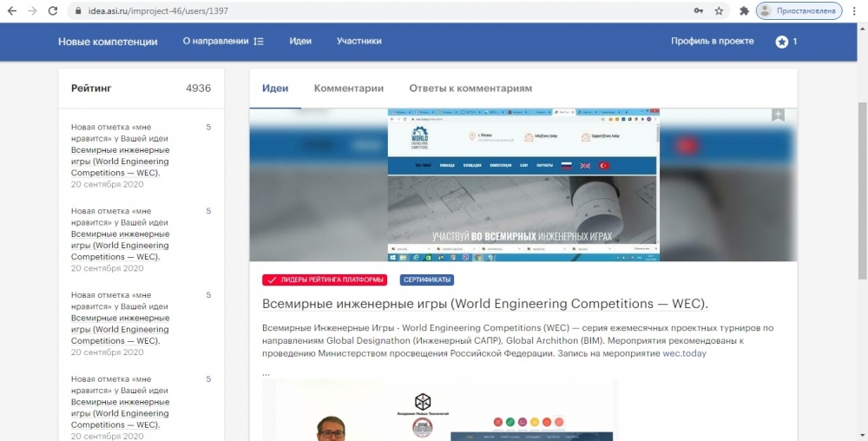The image size is (868, 441).
Task: Click the scrollbar up arrow
Action: coord(863,27)
